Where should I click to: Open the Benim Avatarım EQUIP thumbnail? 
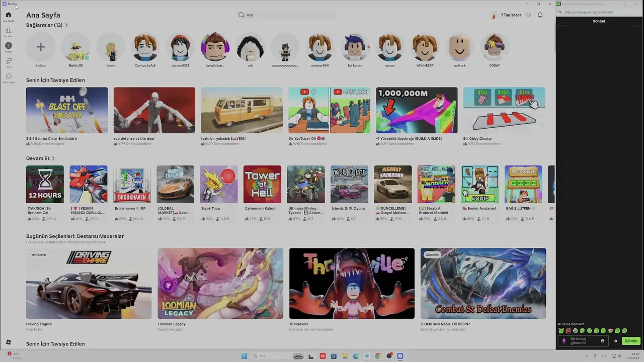point(480,185)
